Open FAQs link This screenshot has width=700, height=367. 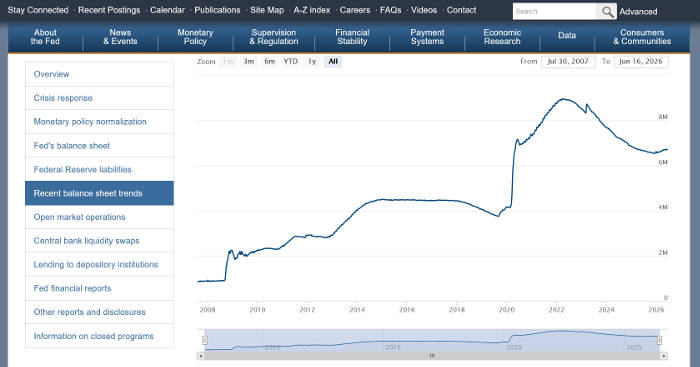(391, 10)
